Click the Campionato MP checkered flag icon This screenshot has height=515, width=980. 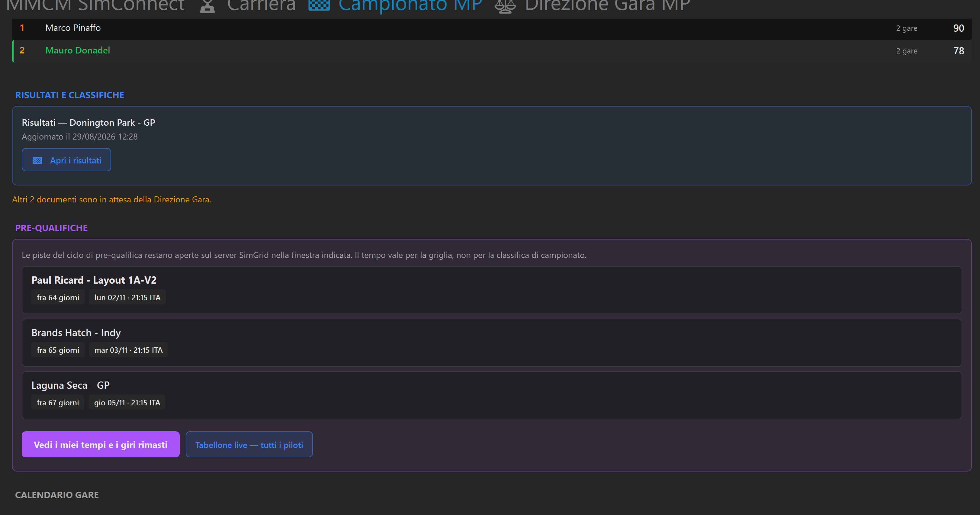(319, 5)
